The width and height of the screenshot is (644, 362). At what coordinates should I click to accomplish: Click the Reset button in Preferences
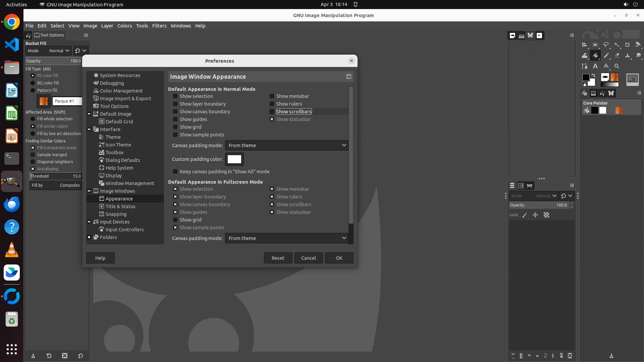pos(278,258)
